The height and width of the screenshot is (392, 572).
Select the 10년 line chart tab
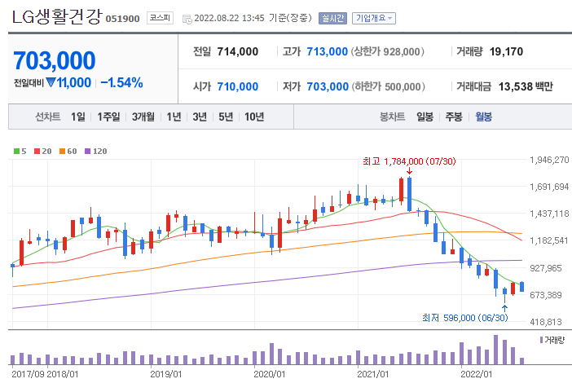coord(254,117)
